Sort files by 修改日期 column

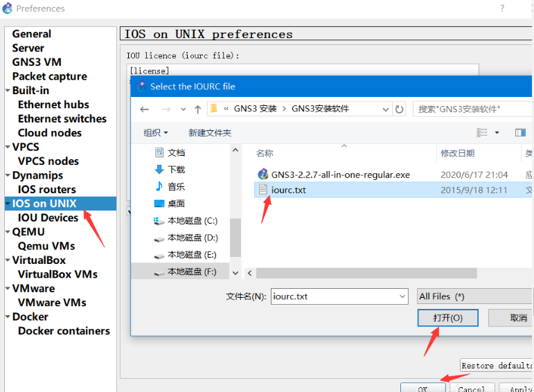(457, 153)
